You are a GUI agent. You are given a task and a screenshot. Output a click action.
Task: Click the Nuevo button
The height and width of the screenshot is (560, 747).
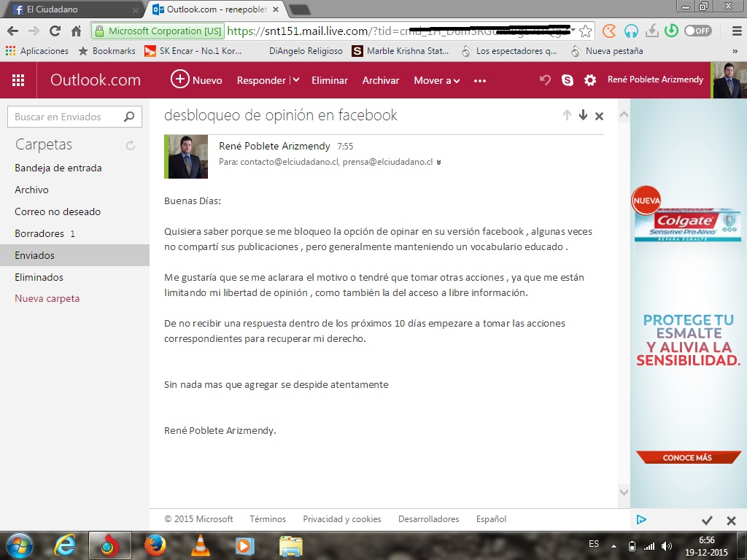(x=196, y=80)
